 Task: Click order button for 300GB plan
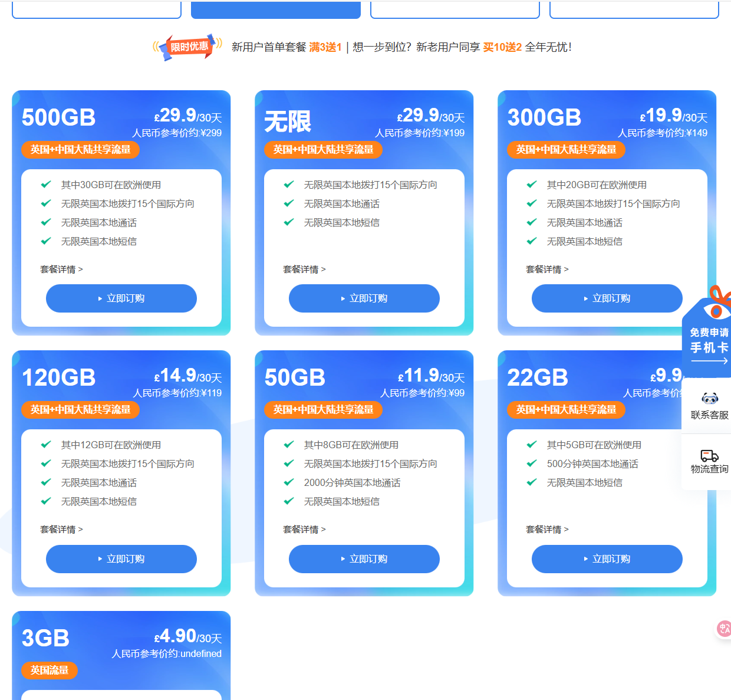[607, 298]
